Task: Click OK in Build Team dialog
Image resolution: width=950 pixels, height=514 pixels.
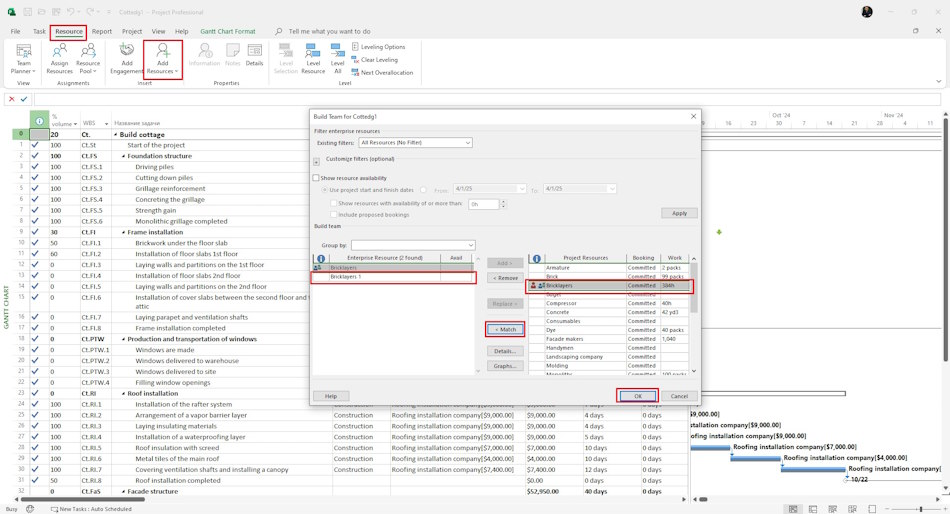Action: [637, 396]
